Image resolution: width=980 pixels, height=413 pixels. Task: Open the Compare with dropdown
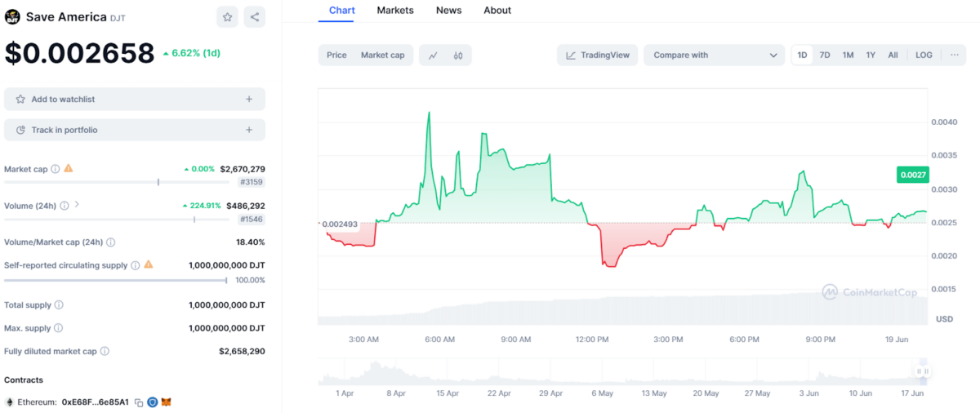pos(715,55)
